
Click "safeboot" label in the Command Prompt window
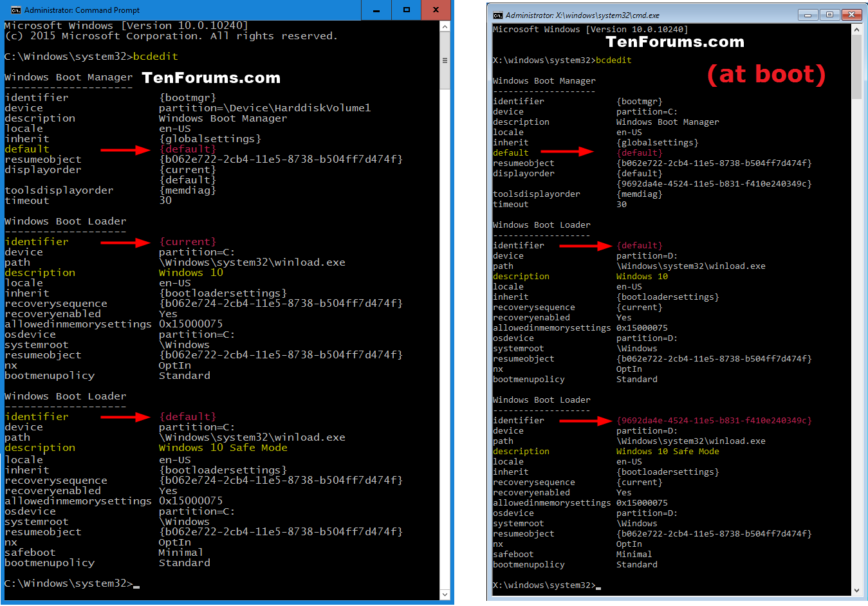pyautogui.click(x=30, y=553)
